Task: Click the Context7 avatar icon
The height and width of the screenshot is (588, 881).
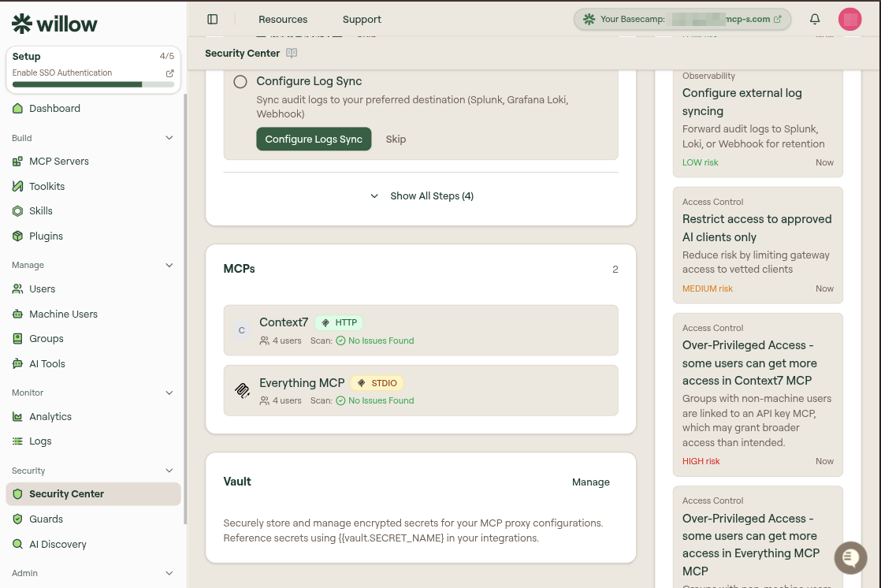Action: (242, 330)
